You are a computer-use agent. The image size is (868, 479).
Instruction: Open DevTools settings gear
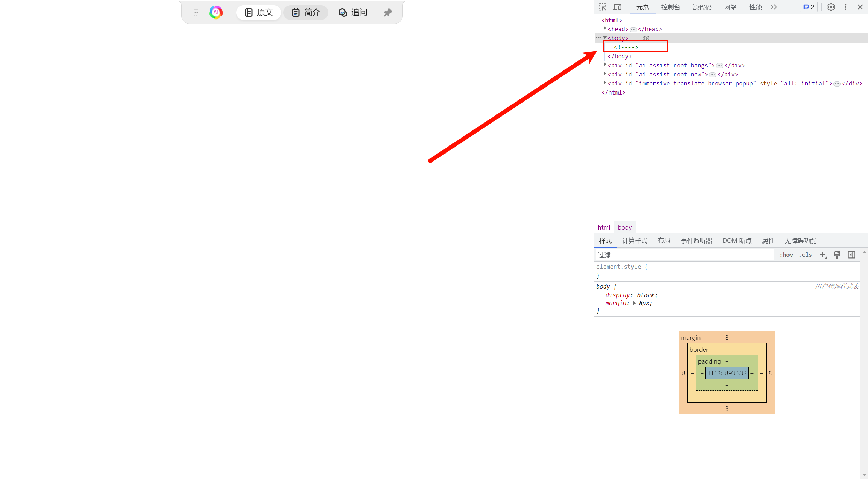pyautogui.click(x=831, y=7)
